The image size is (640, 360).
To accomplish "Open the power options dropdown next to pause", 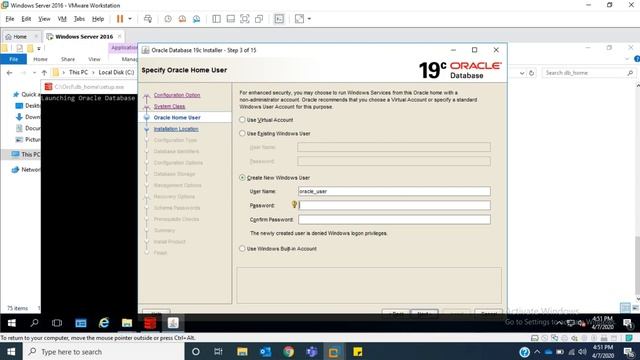I will tap(130, 19).
